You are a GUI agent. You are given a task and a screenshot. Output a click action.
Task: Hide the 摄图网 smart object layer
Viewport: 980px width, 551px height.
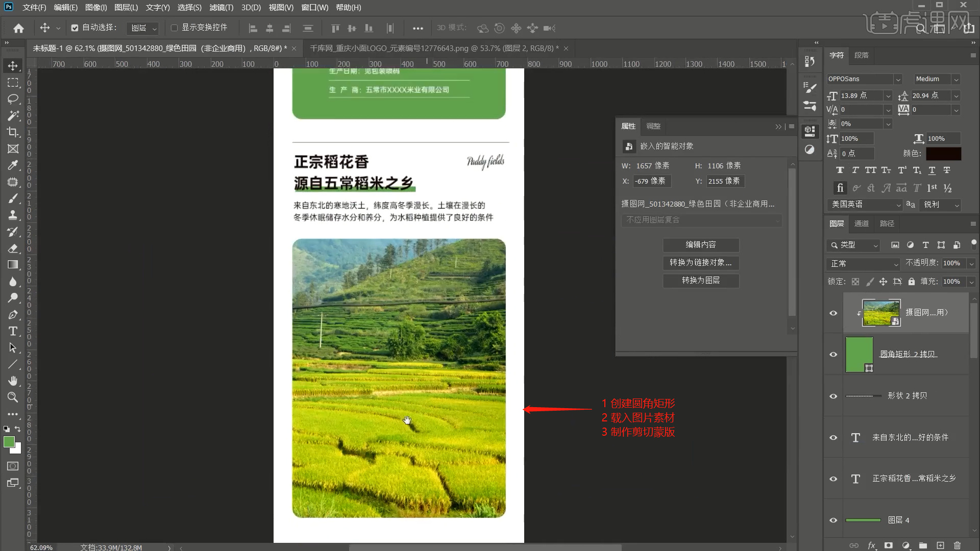(x=834, y=313)
